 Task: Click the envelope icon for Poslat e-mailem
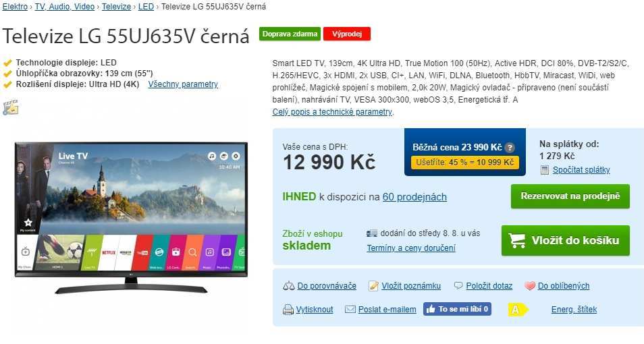350,310
